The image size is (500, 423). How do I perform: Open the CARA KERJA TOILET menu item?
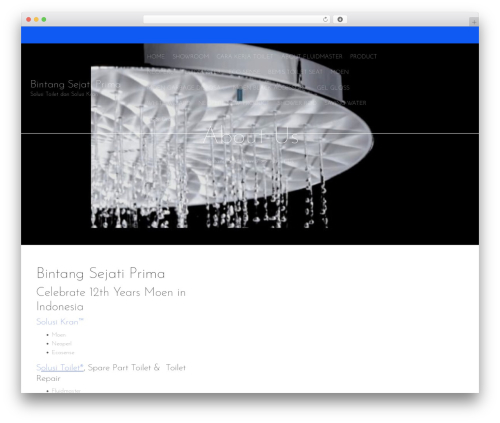pos(245,56)
